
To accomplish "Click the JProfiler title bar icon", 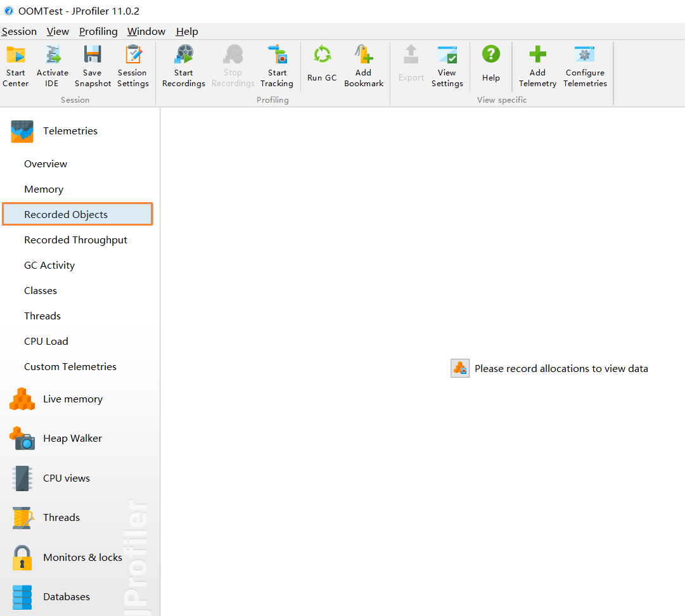I will [x=9, y=11].
